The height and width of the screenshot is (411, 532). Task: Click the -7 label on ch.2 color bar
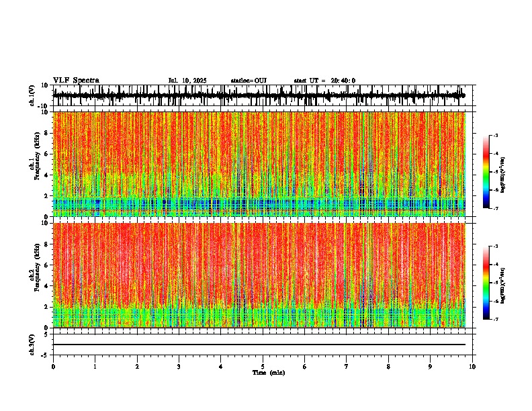tap(495, 319)
